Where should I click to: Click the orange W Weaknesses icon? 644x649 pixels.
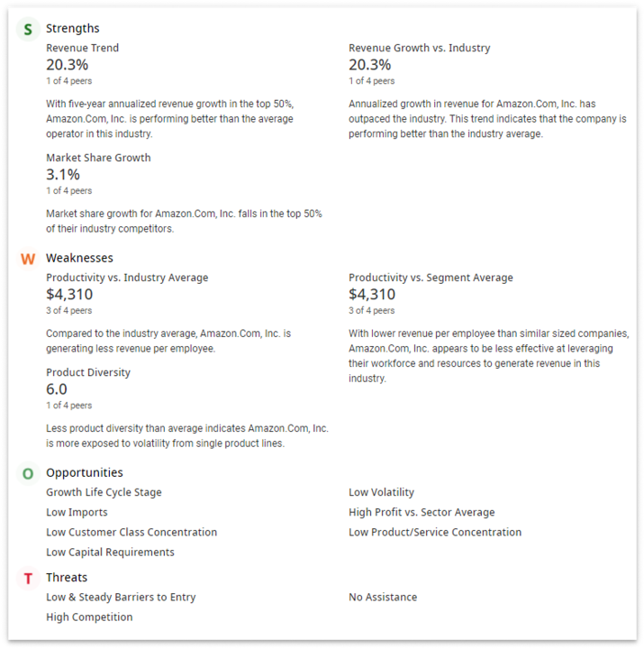tap(28, 259)
